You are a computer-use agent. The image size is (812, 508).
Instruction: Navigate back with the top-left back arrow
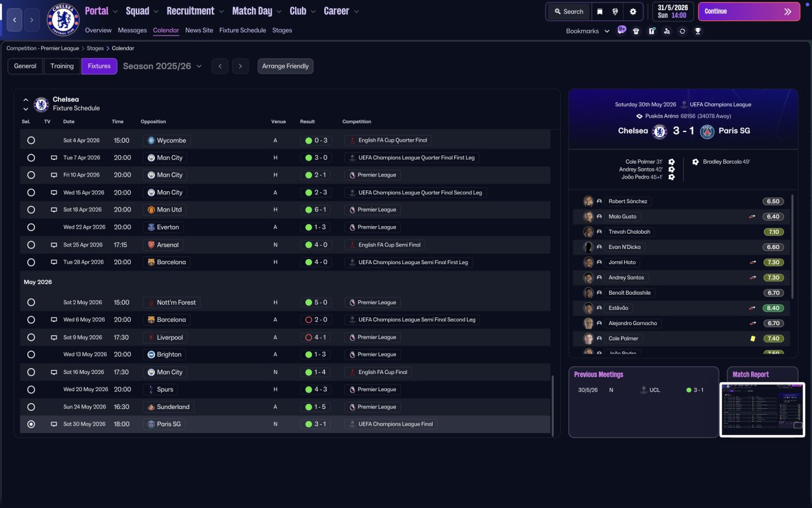(x=15, y=20)
